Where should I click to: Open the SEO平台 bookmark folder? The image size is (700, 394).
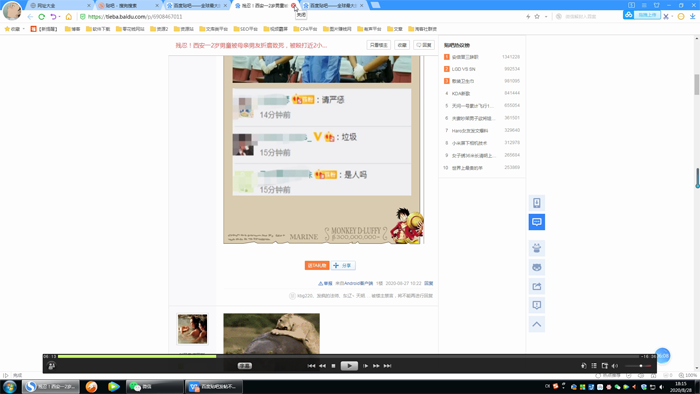point(246,29)
